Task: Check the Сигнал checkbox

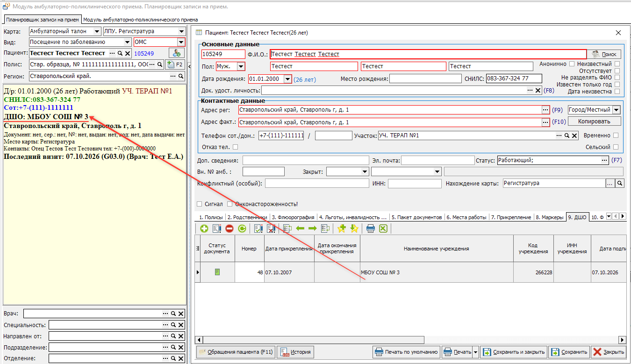Action: pos(200,204)
